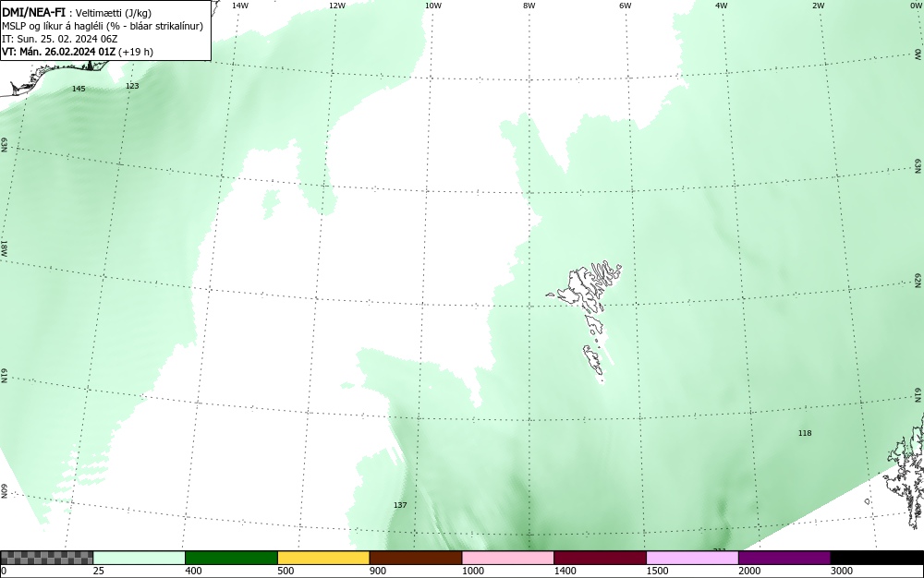924x578 pixels.
Task: Click the dark green 400–500 legend swatch
Action: 231,558
